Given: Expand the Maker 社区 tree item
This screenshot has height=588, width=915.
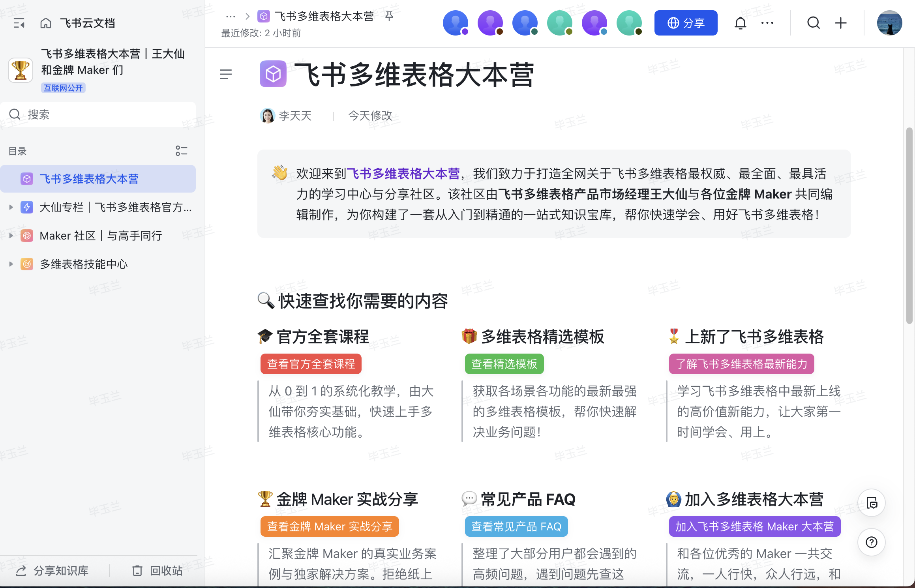Looking at the screenshot, I should click(x=11, y=236).
